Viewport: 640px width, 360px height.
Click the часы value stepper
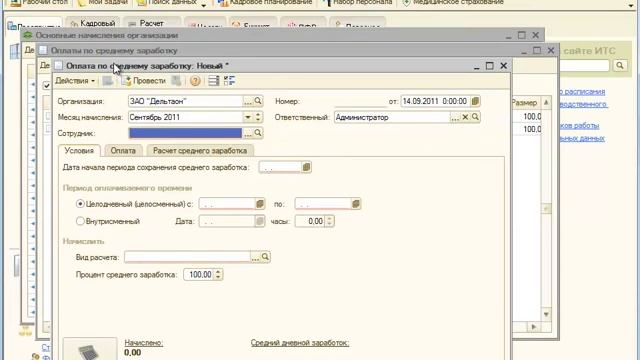329,221
